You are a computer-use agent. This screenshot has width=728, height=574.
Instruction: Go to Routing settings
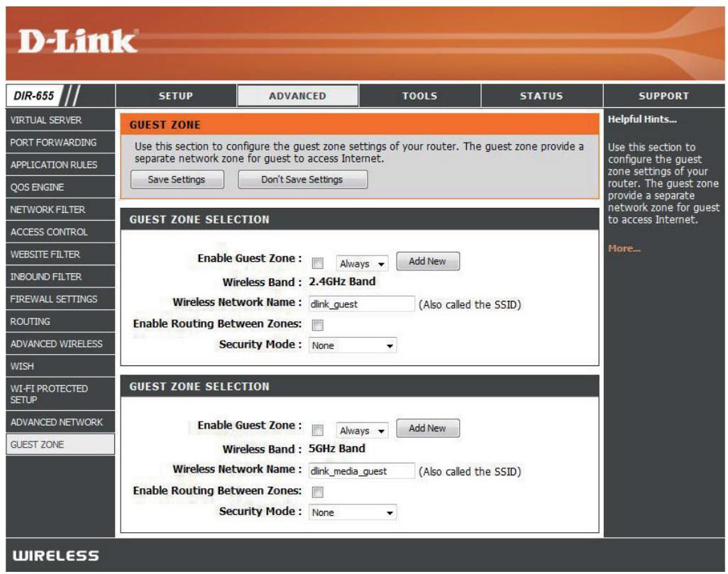point(60,321)
